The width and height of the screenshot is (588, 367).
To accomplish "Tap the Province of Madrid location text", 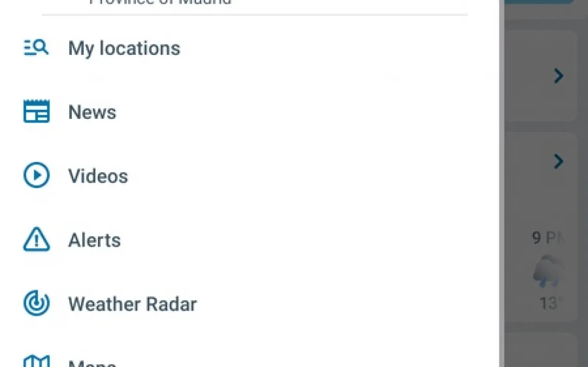I will (x=160, y=3).
